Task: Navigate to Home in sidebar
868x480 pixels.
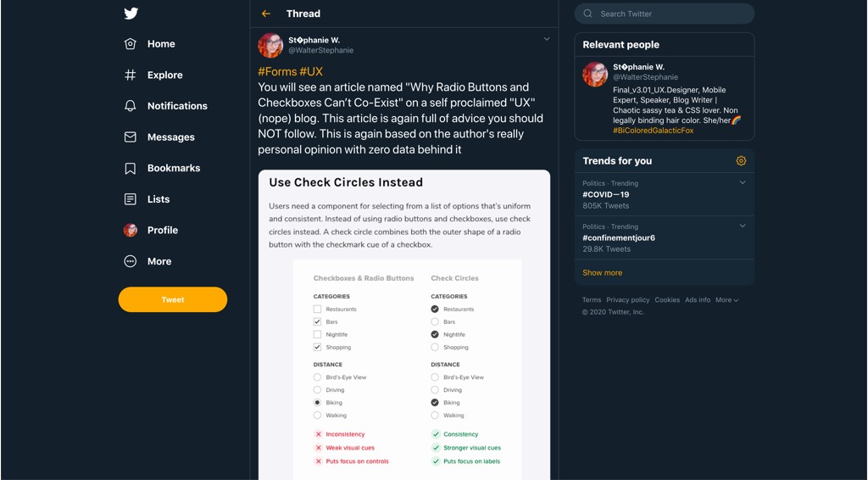Action: coord(160,44)
